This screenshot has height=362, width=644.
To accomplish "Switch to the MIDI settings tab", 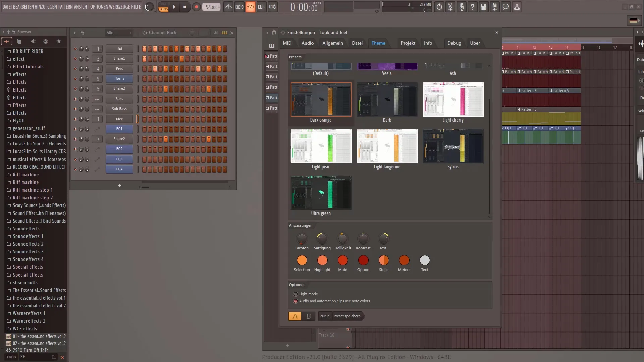I will click(x=288, y=43).
